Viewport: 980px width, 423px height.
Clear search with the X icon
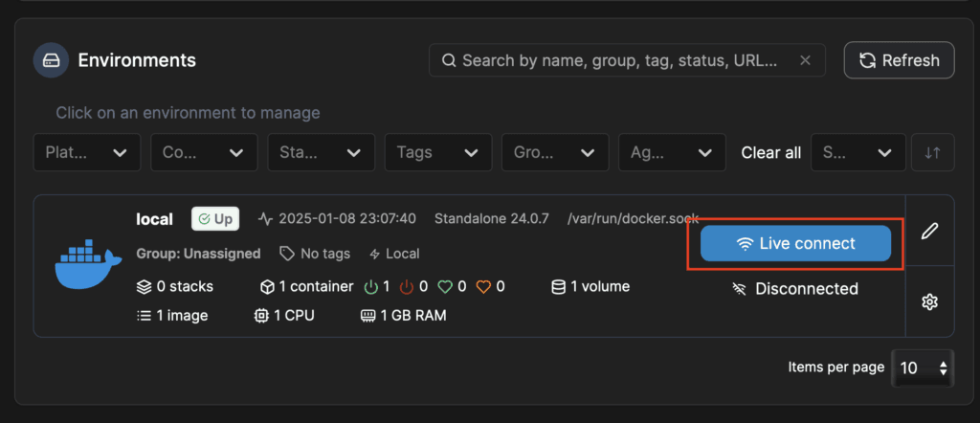pyautogui.click(x=805, y=60)
